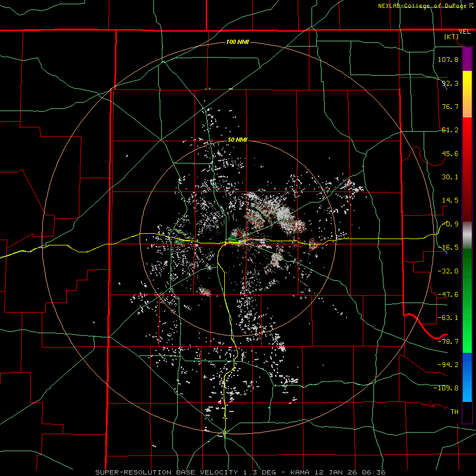The image size is (476, 476).
Task: Click the Super-Resolution Base Velocity caption
Action: coord(241,472)
